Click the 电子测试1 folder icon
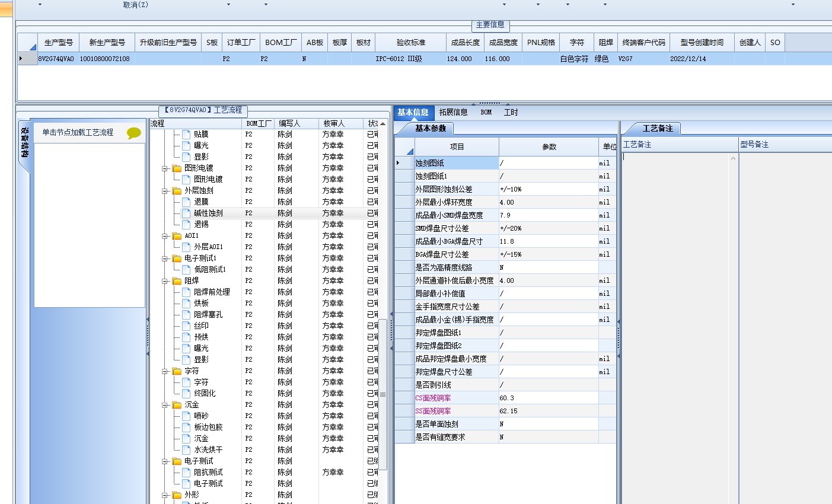 tap(177, 259)
